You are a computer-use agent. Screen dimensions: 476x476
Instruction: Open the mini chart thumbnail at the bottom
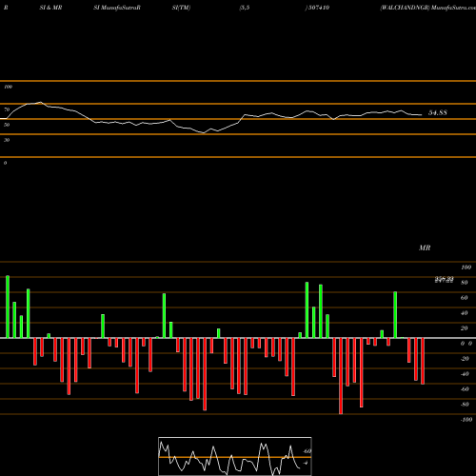pos(235,456)
